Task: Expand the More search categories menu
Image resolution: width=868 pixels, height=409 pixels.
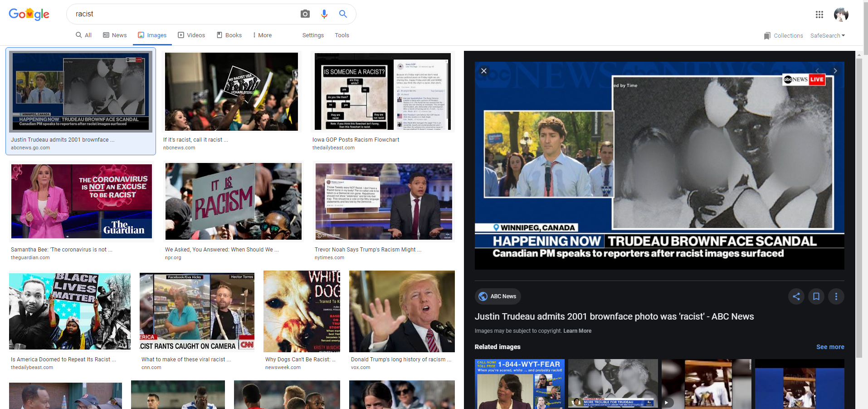Action: coord(262,35)
